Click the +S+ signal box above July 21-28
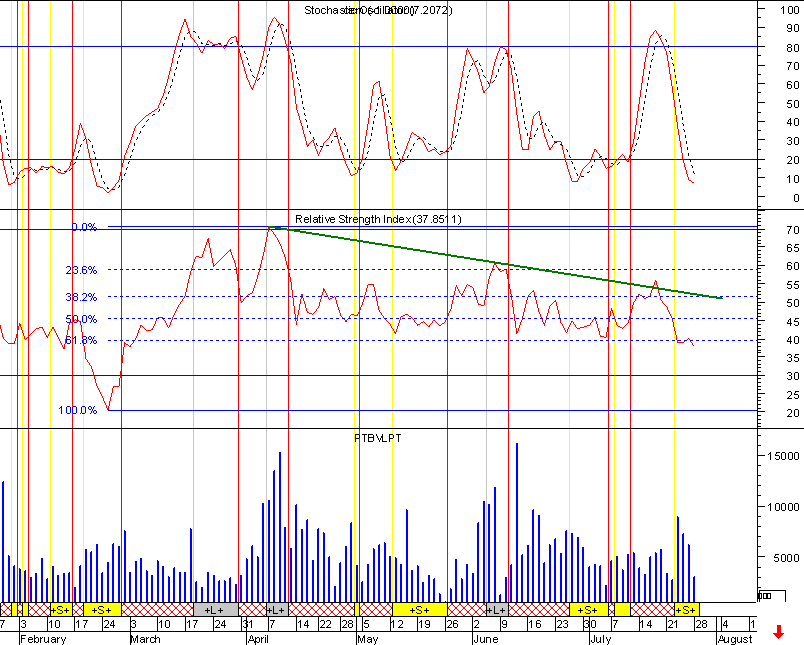Image resolution: width=804 pixels, height=645 pixels. click(687, 610)
